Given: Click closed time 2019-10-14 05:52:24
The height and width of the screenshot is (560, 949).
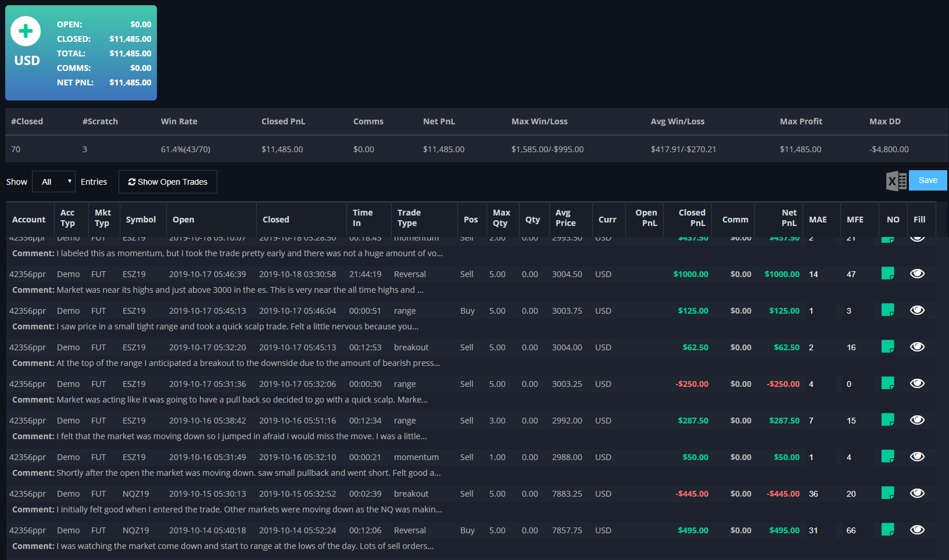Looking at the screenshot, I should pos(298,530).
